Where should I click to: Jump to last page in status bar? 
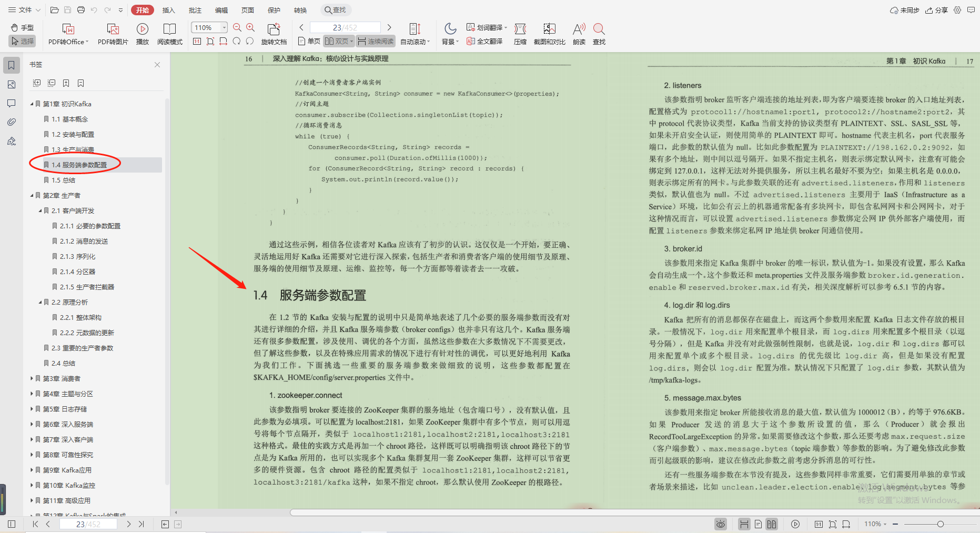pos(141,524)
